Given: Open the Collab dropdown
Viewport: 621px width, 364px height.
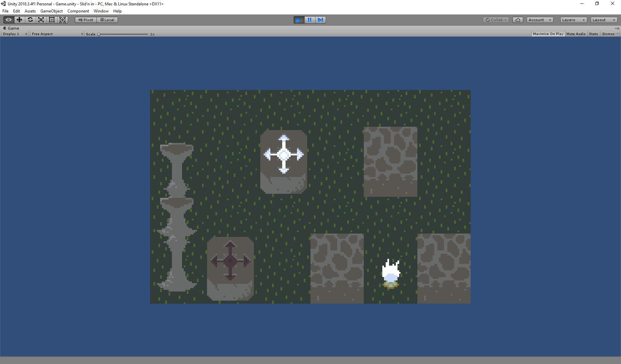Looking at the screenshot, I should pos(496,20).
